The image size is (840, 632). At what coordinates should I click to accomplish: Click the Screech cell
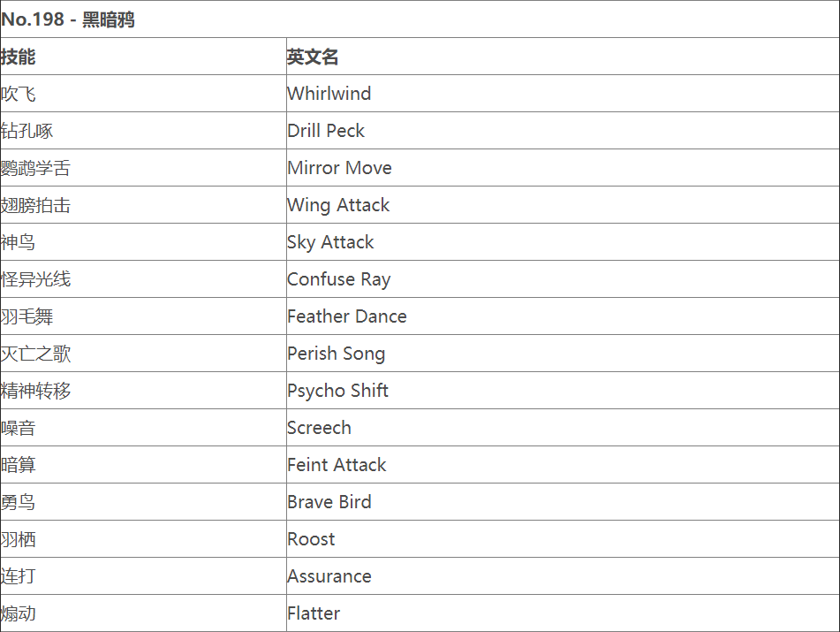coord(319,428)
